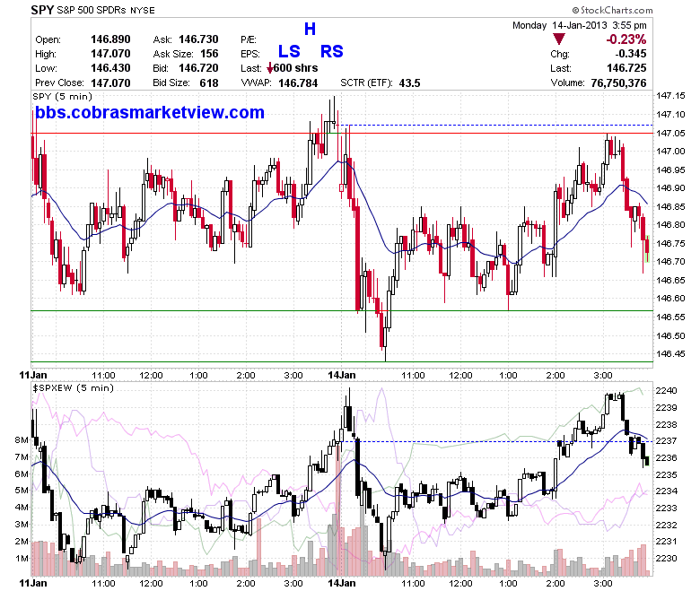Screen dimensions: 700x591
Task: Click the Low value 146.430
Action: click(x=110, y=68)
